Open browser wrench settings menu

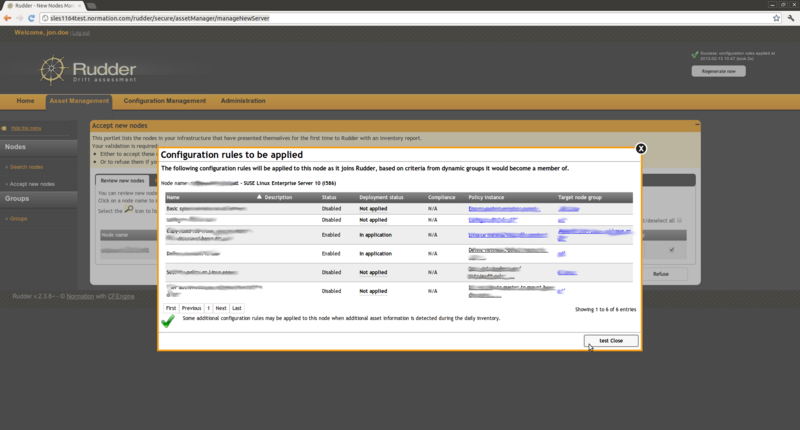(x=791, y=18)
